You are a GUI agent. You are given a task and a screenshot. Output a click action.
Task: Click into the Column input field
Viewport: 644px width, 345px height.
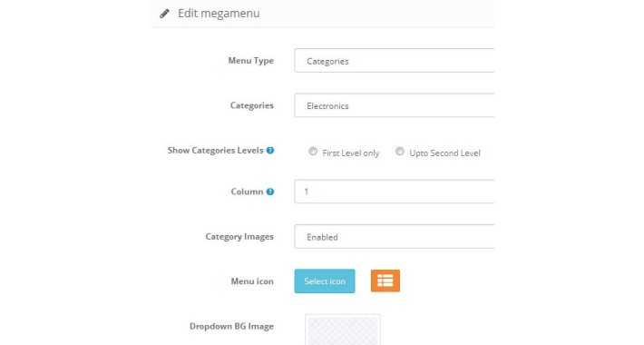(x=395, y=192)
